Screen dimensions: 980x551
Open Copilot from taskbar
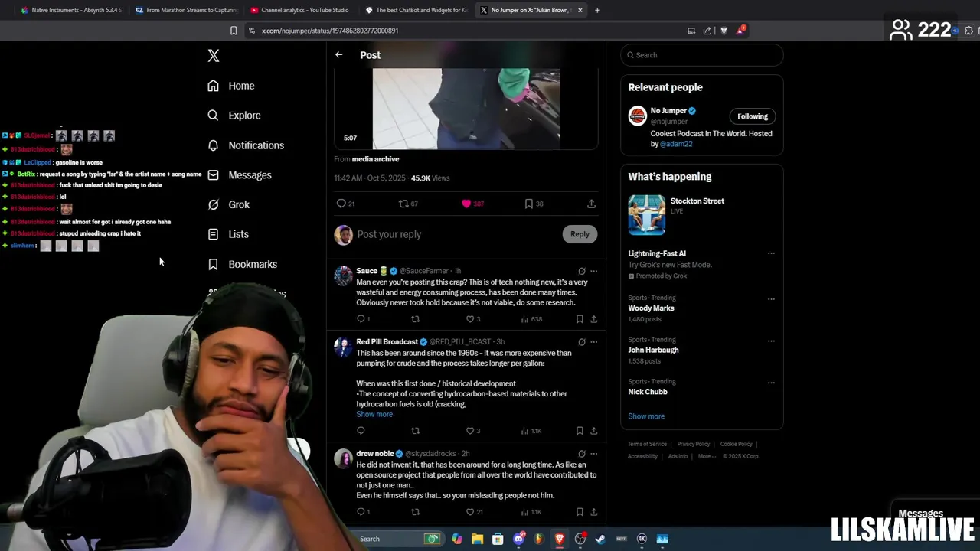[456, 539]
